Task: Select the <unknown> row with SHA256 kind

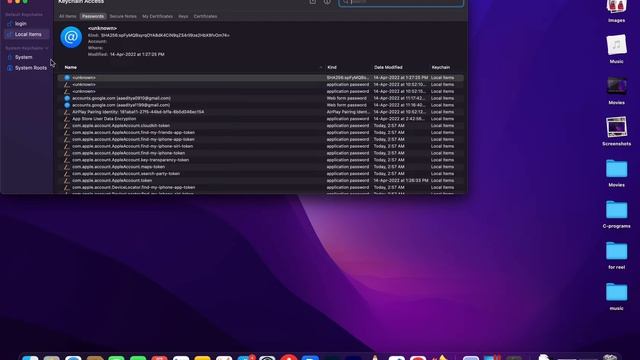Action: coord(260,78)
